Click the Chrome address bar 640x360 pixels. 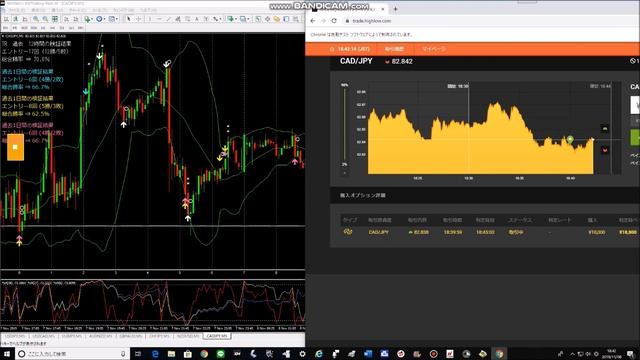point(490,20)
